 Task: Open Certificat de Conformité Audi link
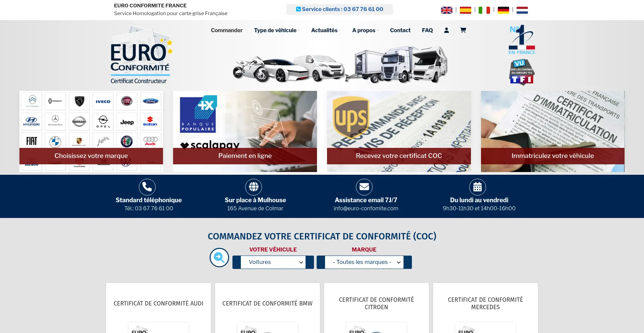158,303
